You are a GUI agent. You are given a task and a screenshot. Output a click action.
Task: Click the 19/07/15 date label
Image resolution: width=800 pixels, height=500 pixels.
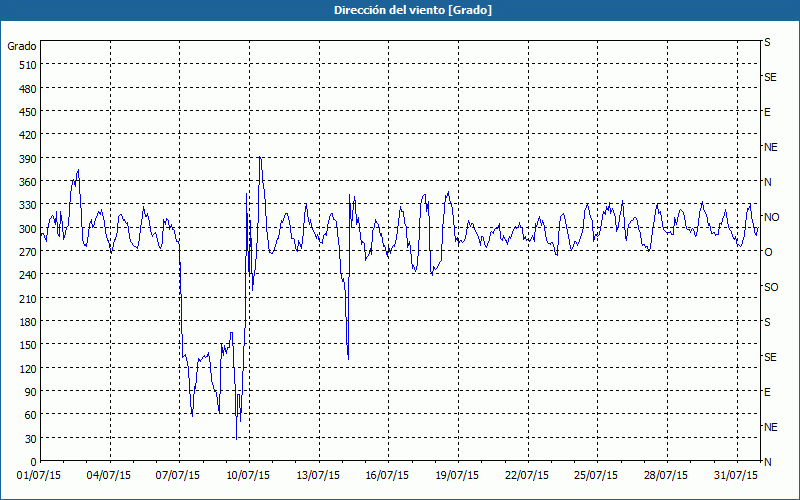click(x=457, y=476)
